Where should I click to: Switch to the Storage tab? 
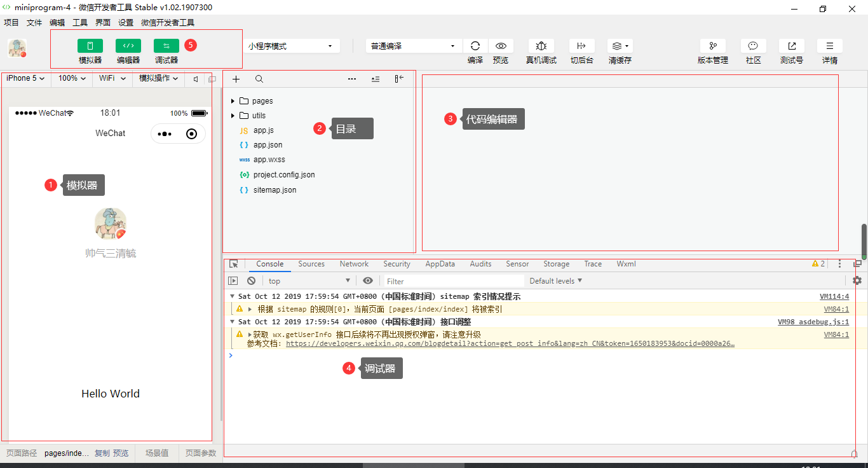(556, 264)
